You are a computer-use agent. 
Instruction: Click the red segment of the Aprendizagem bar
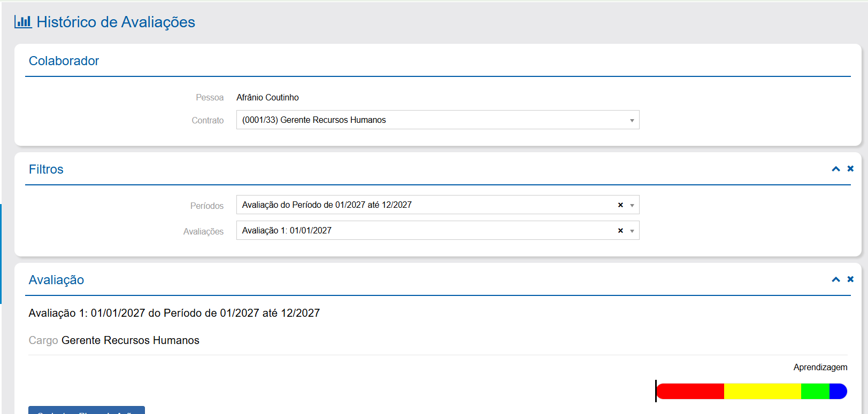coord(690,391)
